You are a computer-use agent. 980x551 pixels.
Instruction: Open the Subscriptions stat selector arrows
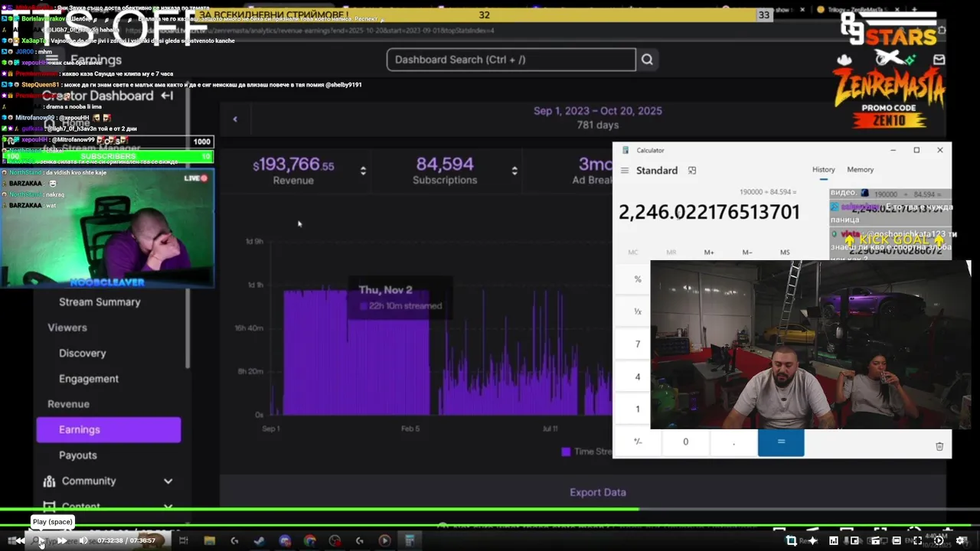point(514,171)
